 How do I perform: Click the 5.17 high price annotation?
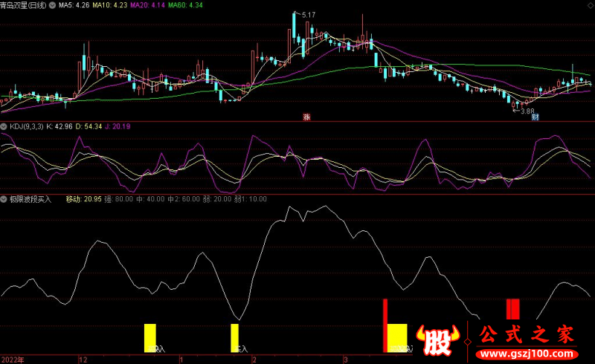tap(307, 15)
